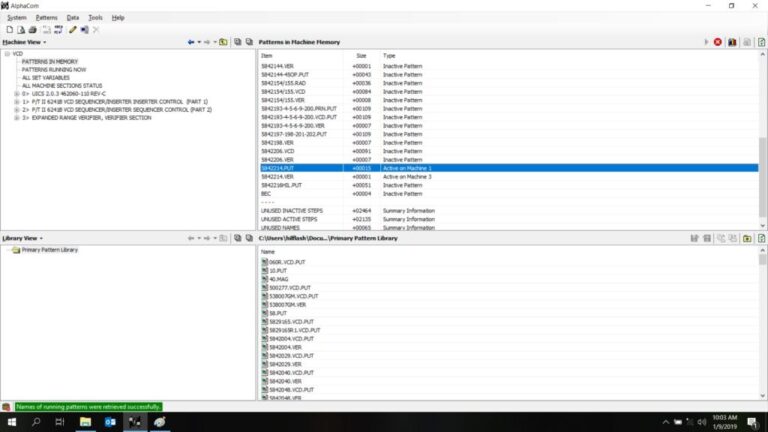Open the Patterns menu
This screenshot has width=768, height=432.
click(47, 18)
